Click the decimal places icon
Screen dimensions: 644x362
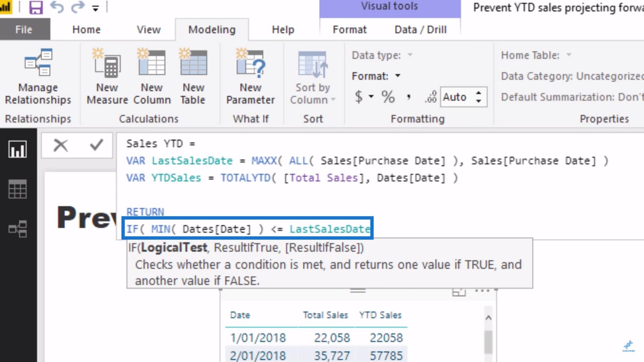coord(430,97)
